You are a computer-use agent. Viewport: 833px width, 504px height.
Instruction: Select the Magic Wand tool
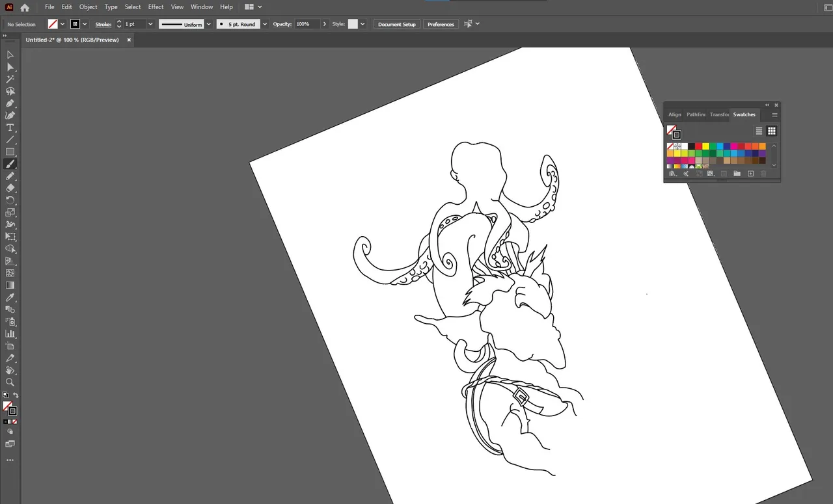pos(10,79)
